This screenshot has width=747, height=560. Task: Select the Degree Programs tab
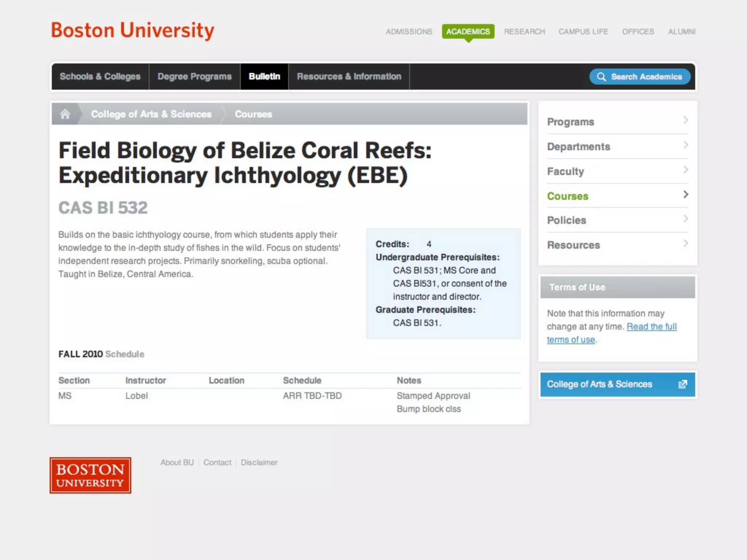point(194,77)
